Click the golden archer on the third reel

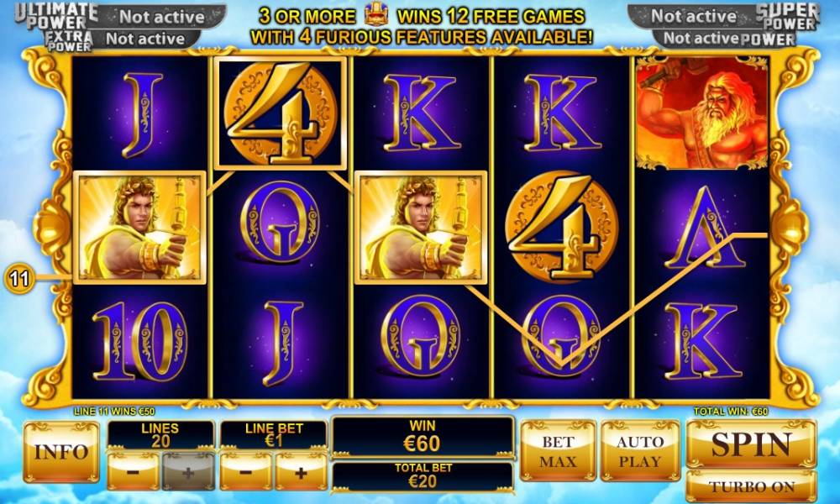tap(421, 227)
